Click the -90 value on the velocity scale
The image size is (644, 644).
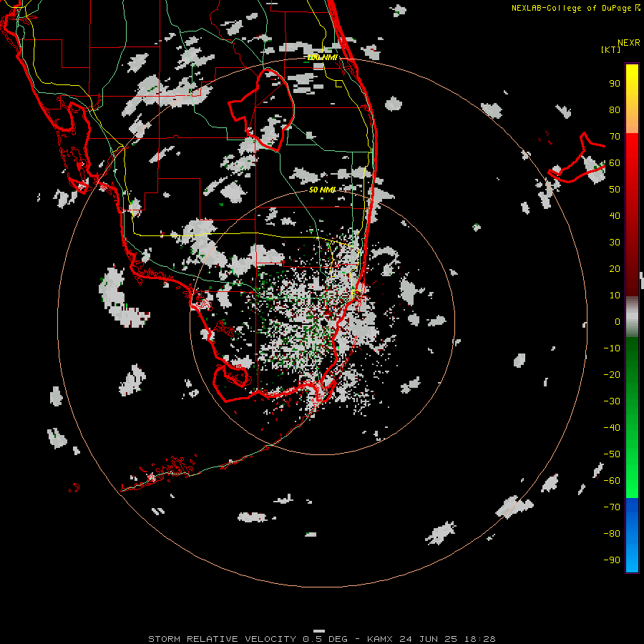(612, 560)
